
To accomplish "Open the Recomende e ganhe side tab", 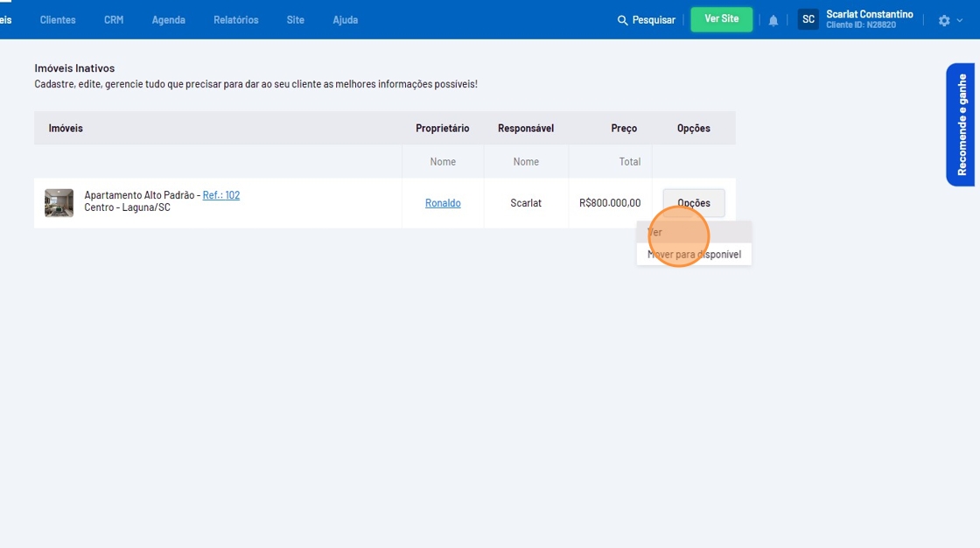I will (962, 124).
